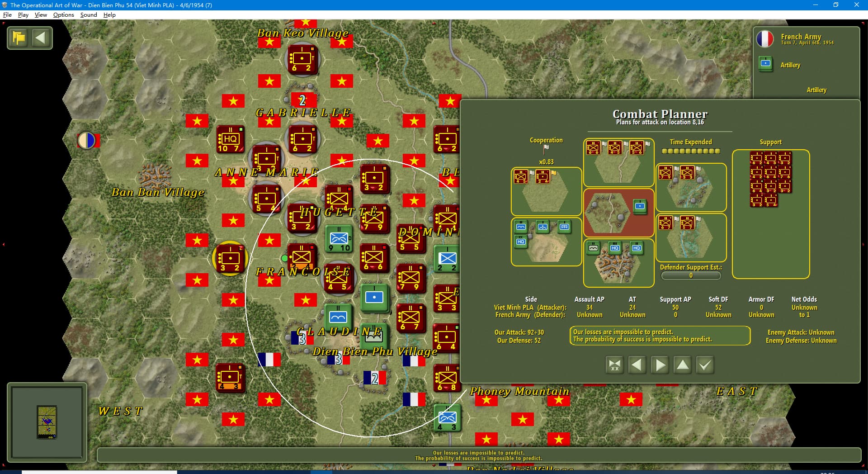Select infantry unit 5-5 near Dominique
This screenshot has width=868, height=474.
click(x=411, y=238)
